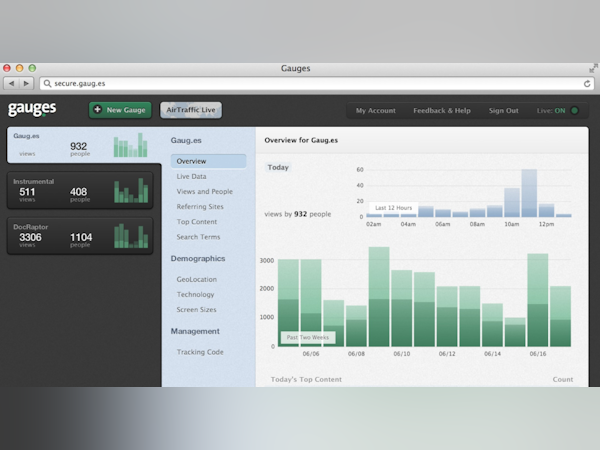600x450 pixels.
Task: Open the Live Data section
Action: coord(191,176)
